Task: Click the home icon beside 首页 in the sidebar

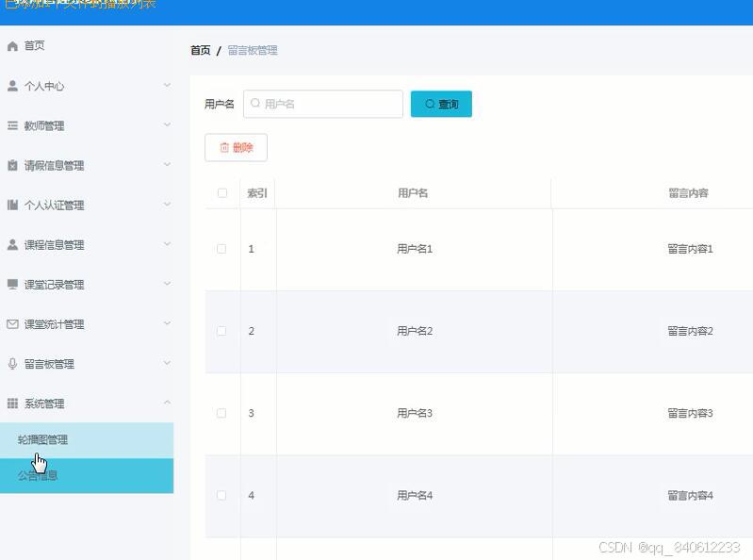Action: coord(12,46)
